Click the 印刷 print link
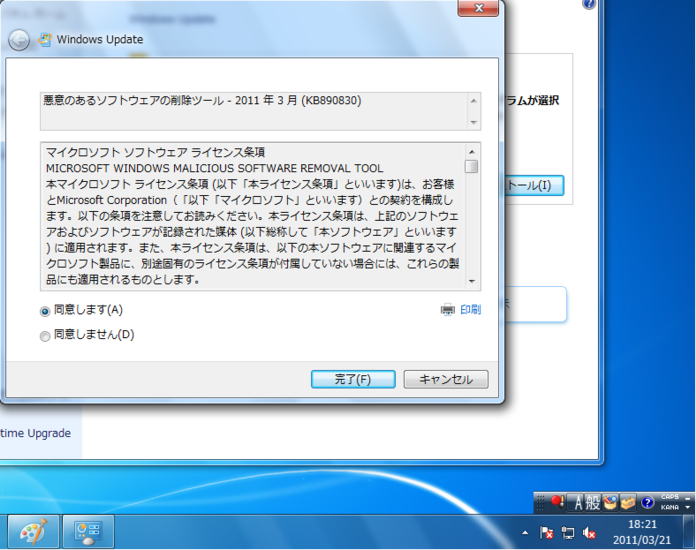 [471, 309]
